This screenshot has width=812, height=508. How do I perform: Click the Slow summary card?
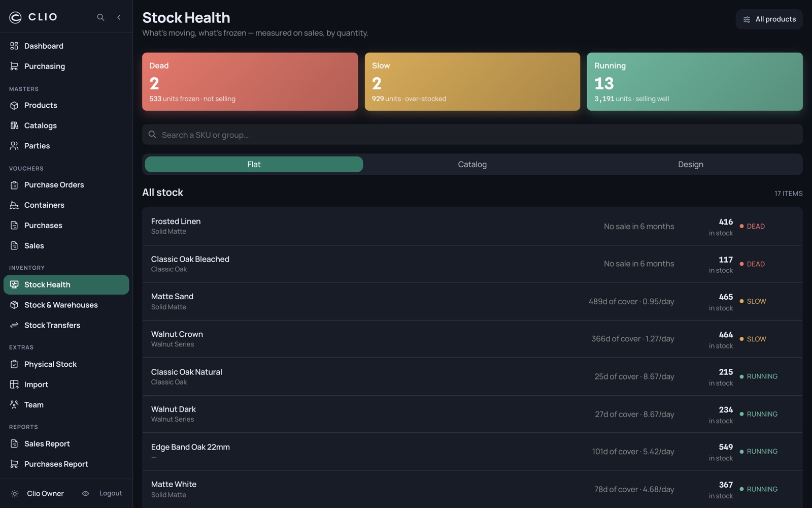click(x=472, y=82)
